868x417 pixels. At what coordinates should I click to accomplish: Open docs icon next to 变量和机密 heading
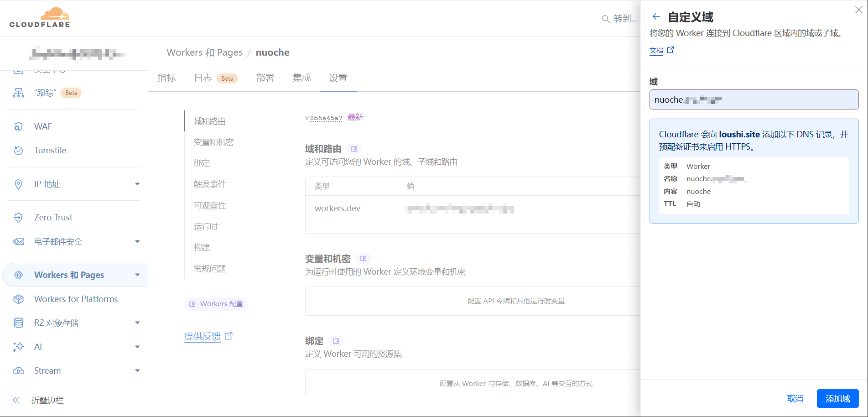(363, 259)
